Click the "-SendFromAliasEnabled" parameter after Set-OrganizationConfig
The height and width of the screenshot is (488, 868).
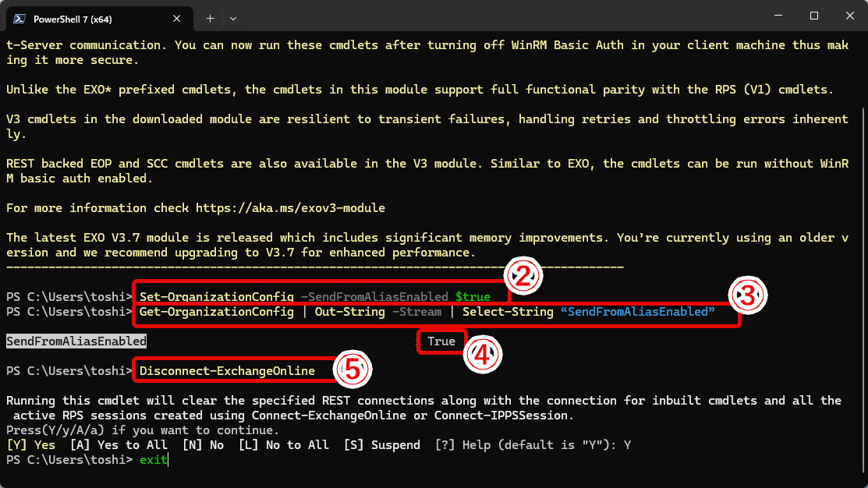coord(374,296)
